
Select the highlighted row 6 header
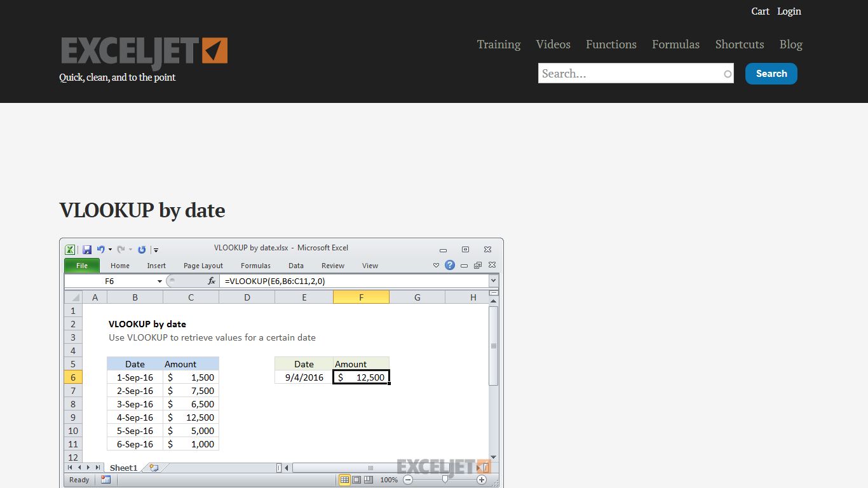73,377
